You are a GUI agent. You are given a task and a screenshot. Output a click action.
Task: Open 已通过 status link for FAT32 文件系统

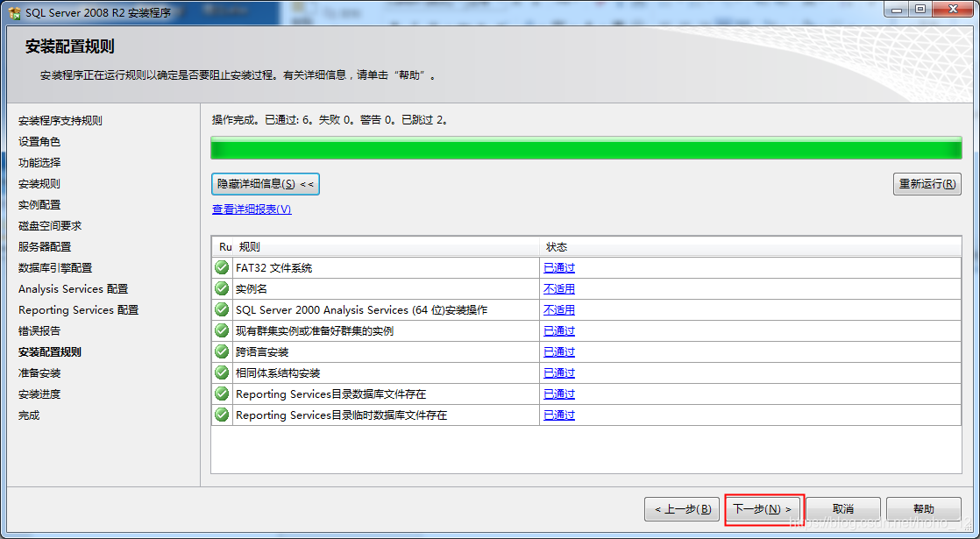pyautogui.click(x=559, y=267)
